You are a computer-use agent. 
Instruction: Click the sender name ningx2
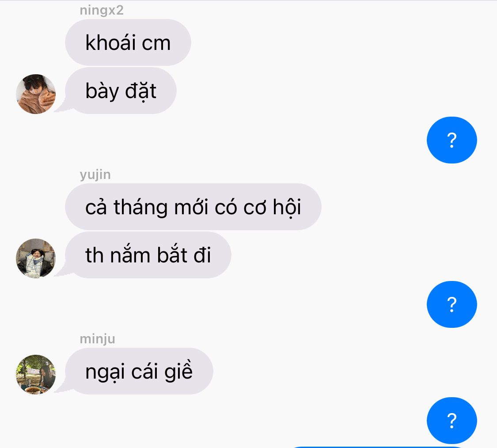102,11
